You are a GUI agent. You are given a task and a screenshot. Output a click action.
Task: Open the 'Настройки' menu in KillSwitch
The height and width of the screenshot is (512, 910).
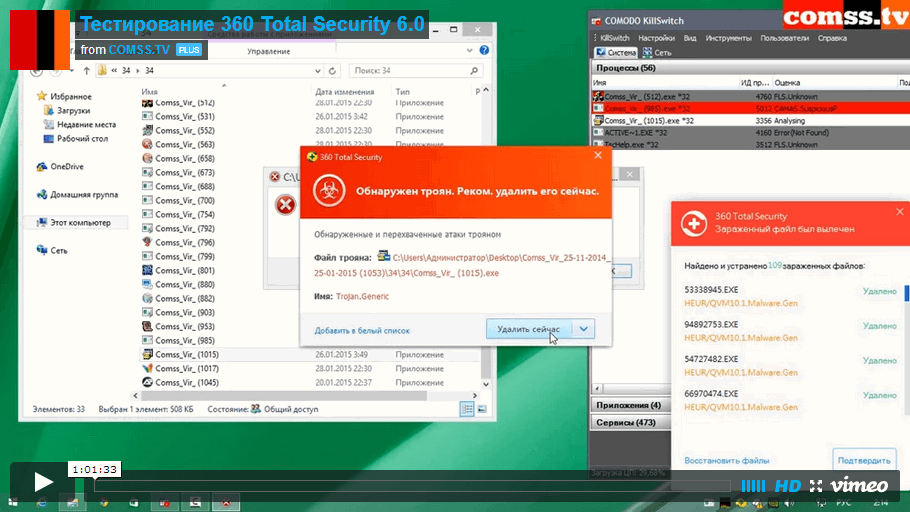tap(656, 38)
